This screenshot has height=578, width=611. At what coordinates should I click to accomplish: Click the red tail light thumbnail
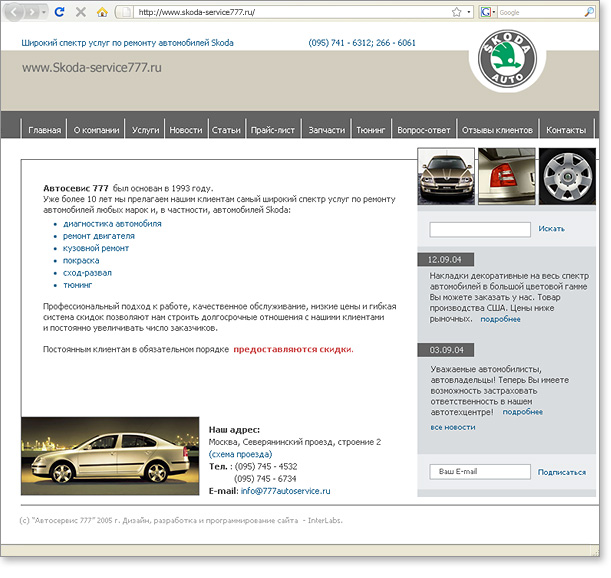coord(507,176)
